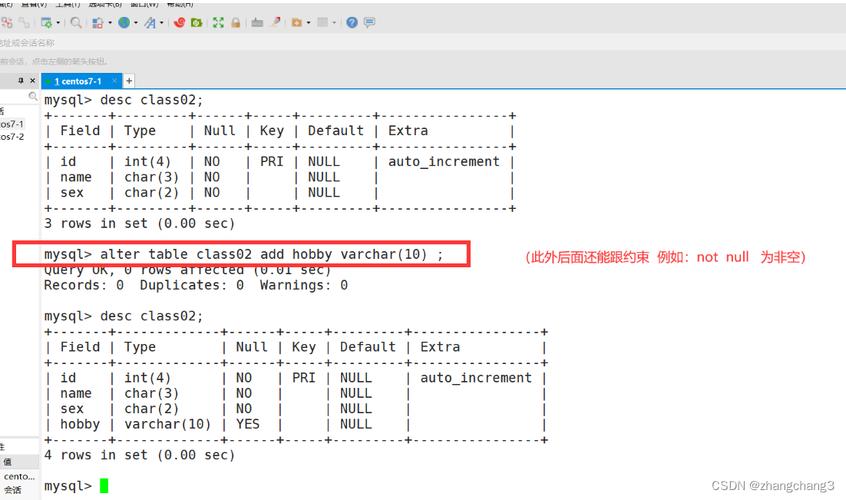This screenshot has width=846, height=500.
Task: Click the globe encoding toolbar icon
Action: pyautogui.click(x=124, y=23)
